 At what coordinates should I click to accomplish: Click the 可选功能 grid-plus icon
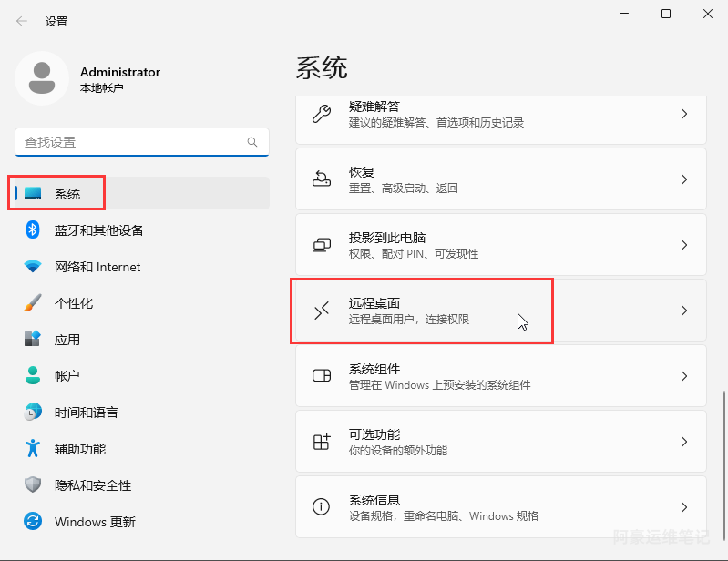click(x=322, y=442)
